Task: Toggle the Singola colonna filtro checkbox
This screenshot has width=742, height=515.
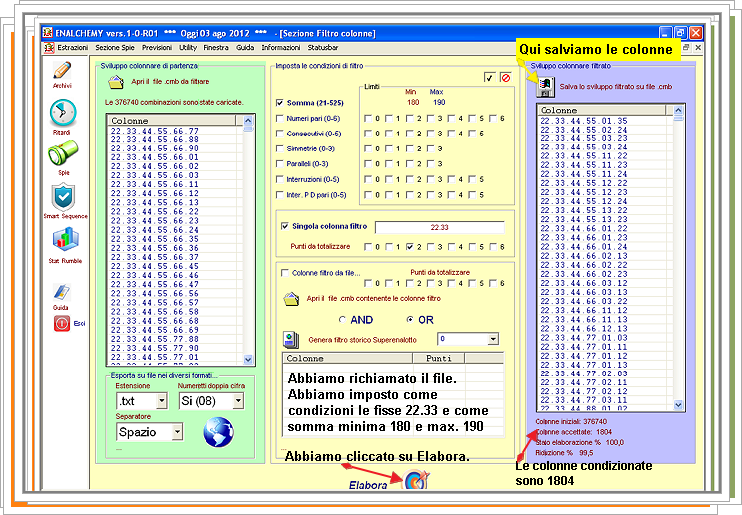Action: (285, 226)
